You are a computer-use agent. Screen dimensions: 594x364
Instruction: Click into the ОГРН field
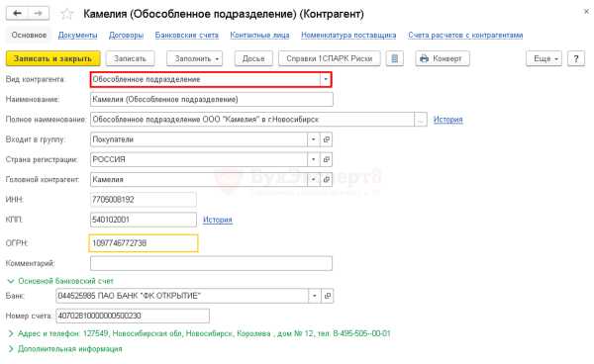click(x=144, y=243)
